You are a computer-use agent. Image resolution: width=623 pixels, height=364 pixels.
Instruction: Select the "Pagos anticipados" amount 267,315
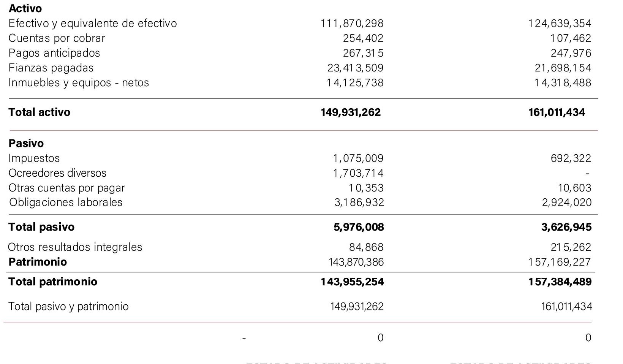pyautogui.click(x=363, y=53)
